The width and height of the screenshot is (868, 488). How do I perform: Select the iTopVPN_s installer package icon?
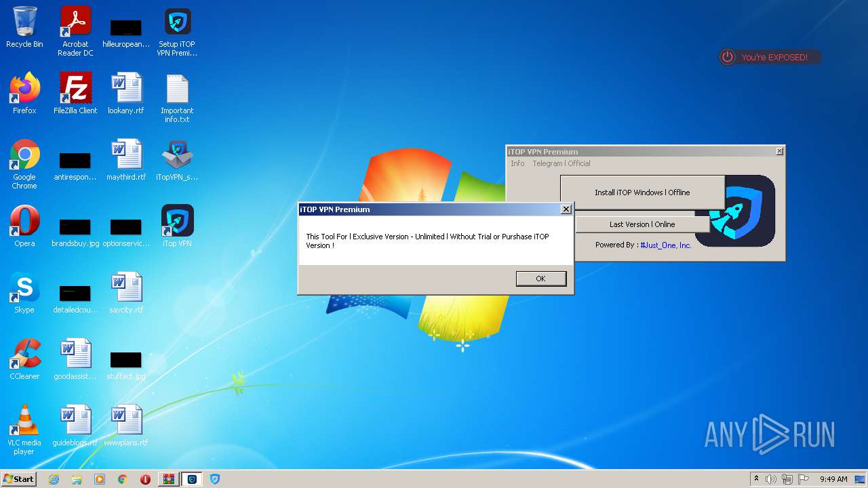[x=177, y=160]
